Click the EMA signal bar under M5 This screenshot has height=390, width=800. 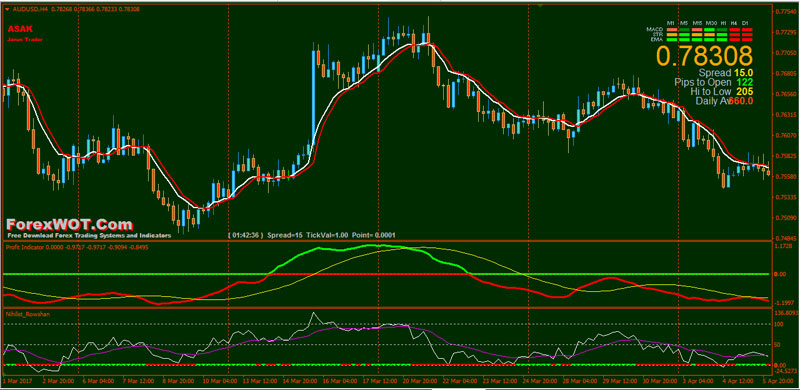pos(684,40)
